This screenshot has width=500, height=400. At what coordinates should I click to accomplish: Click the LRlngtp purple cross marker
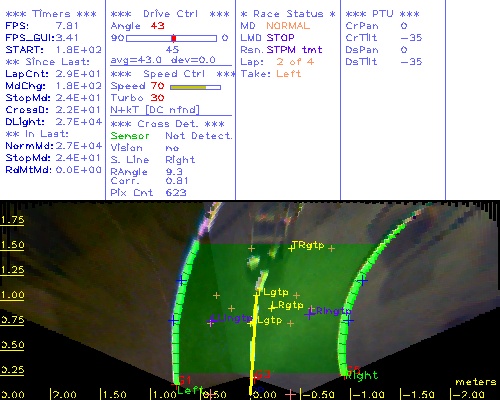(x=310, y=314)
